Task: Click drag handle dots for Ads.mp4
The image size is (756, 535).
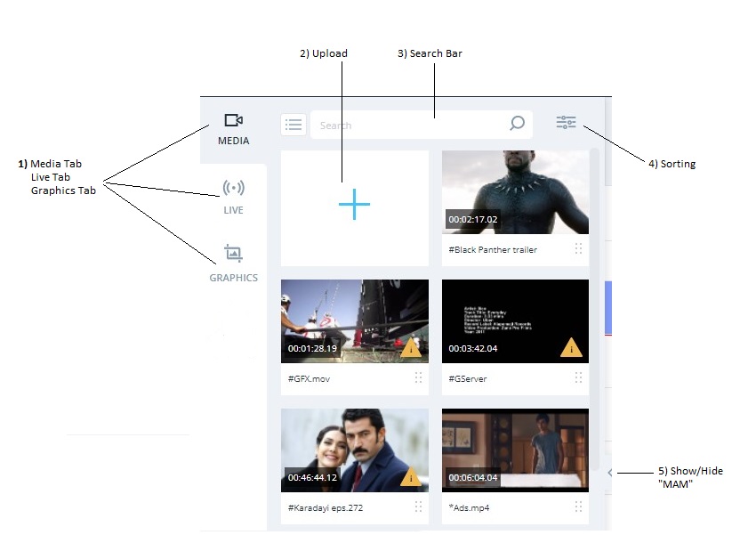Action: tap(578, 507)
